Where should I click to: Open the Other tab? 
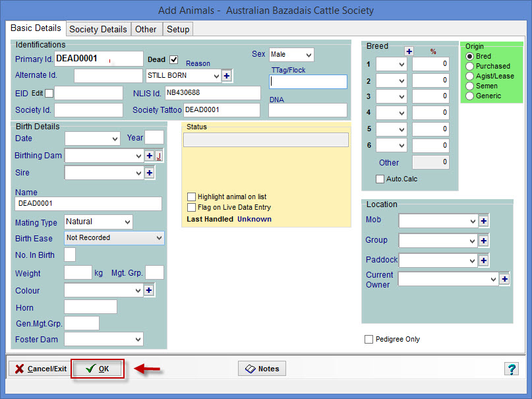[x=146, y=29]
